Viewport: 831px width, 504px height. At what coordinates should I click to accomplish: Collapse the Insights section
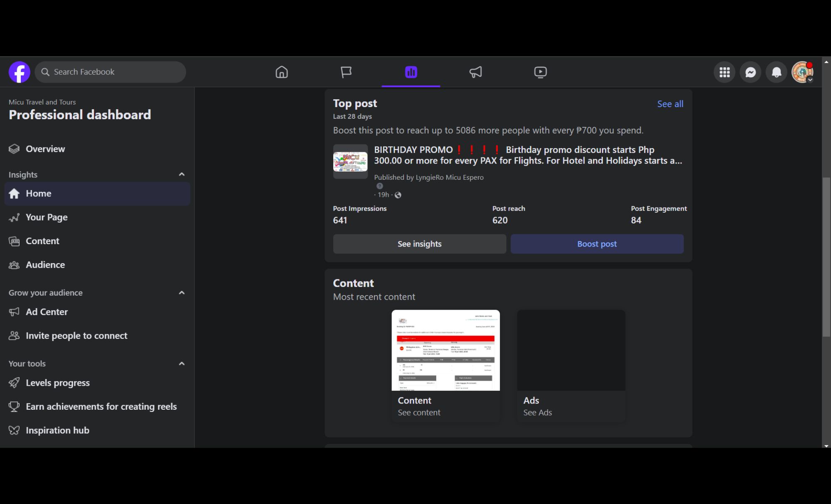pos(182,174)
